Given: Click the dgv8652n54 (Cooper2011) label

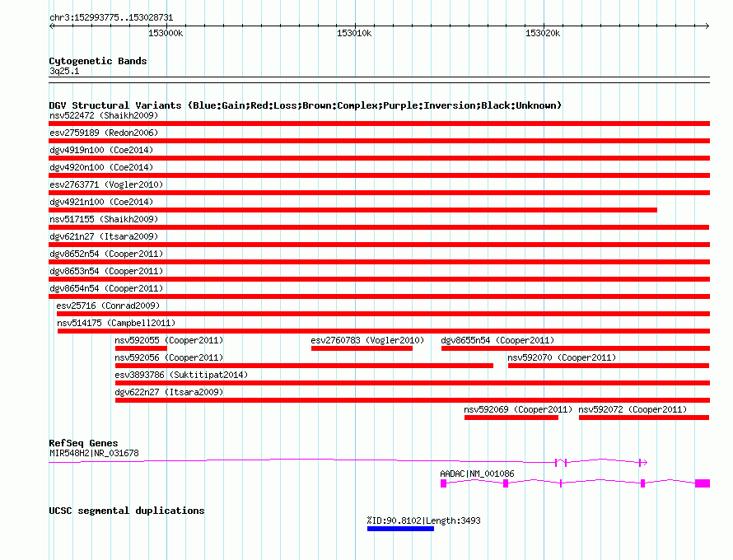Looking at the screenshot, I should tap(106, 254).
